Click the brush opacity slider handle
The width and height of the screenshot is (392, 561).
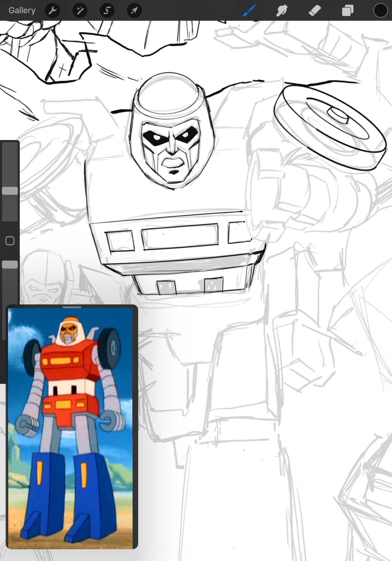click(x=10, y=265)
